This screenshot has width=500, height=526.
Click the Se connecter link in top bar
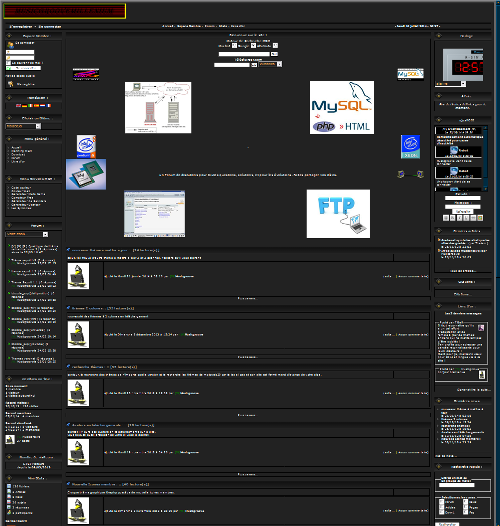[50, 27]
